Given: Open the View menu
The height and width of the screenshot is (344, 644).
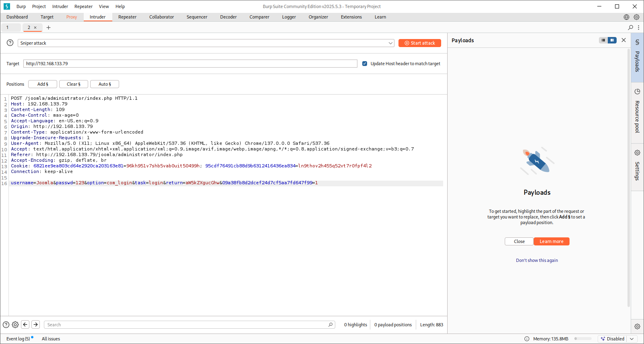Looking at the screenshot, I should pos(104,6).
